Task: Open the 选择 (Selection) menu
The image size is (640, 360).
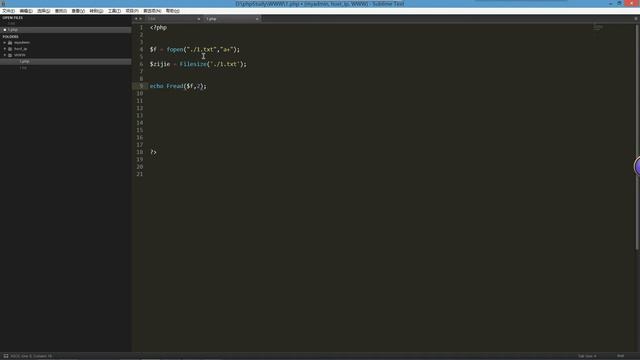Action: tap(43, 11)
